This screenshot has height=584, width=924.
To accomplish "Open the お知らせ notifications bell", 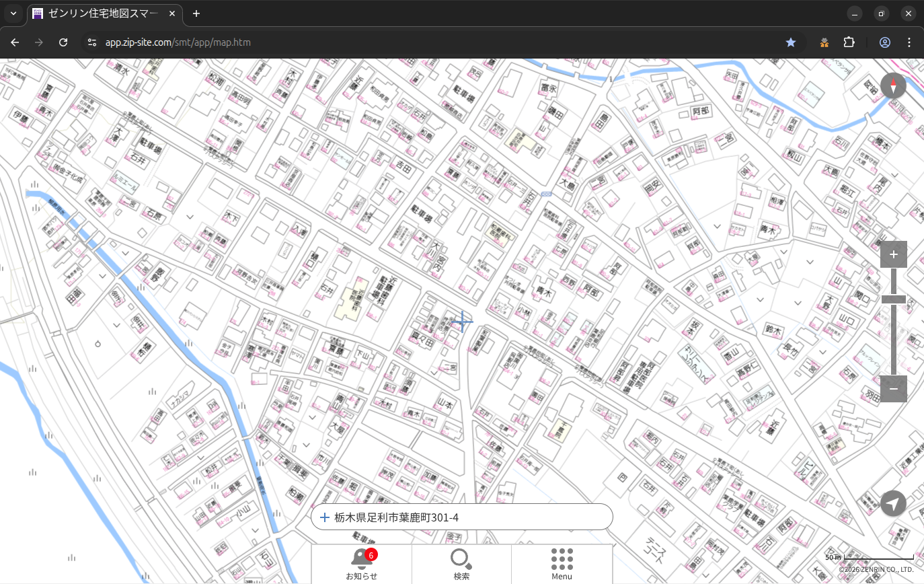I will tap(362, 564).
